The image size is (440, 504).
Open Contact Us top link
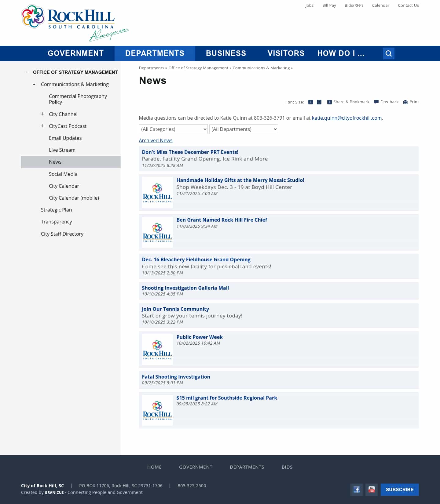point(408,5)
